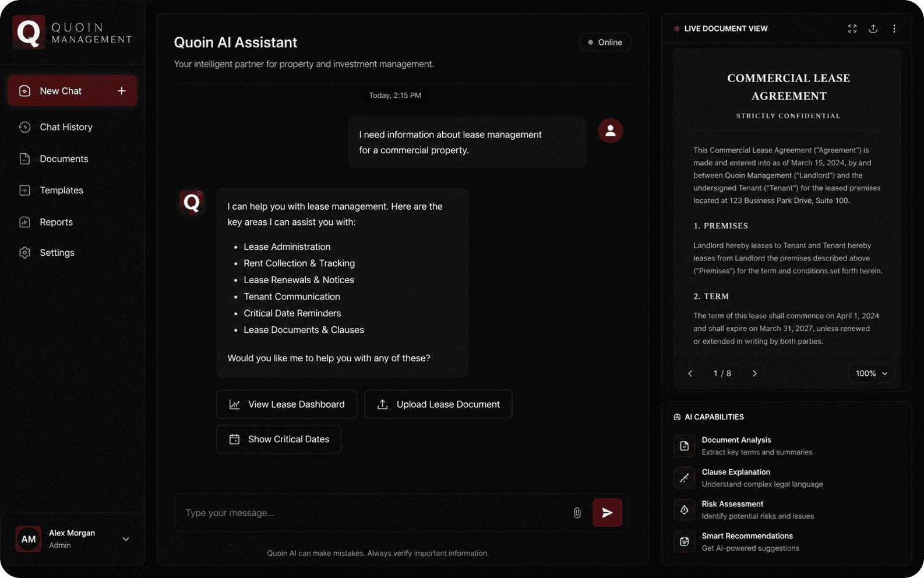
Task: Open Settings from the sidebar
Action: point(57,253)
